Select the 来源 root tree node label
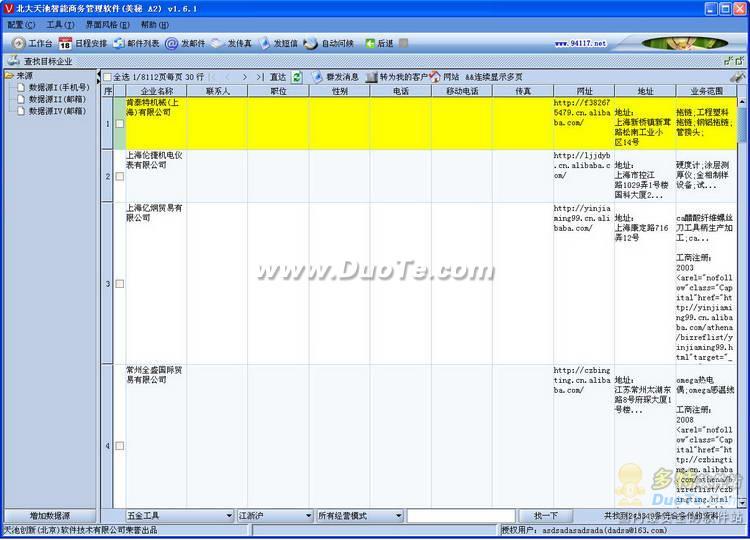Viewport: 750px width, 540px height. (x=24, y=76)
